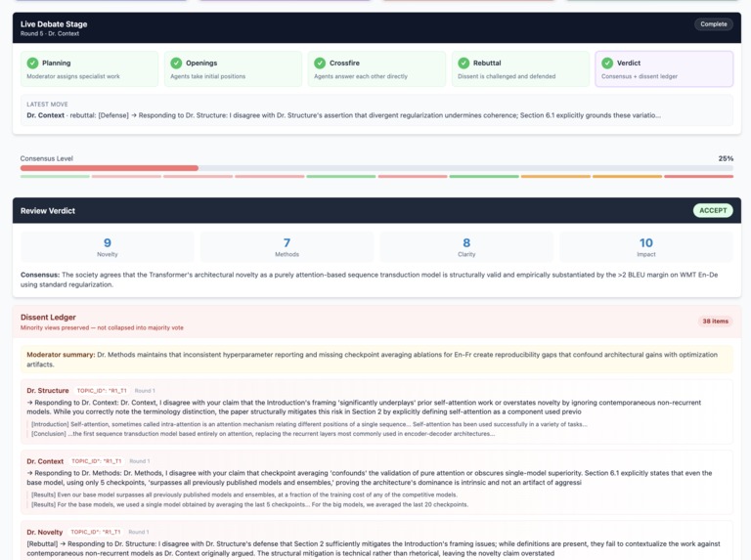Click the first green consensus segment
751x560 pixels.
(x=55, y=177)
